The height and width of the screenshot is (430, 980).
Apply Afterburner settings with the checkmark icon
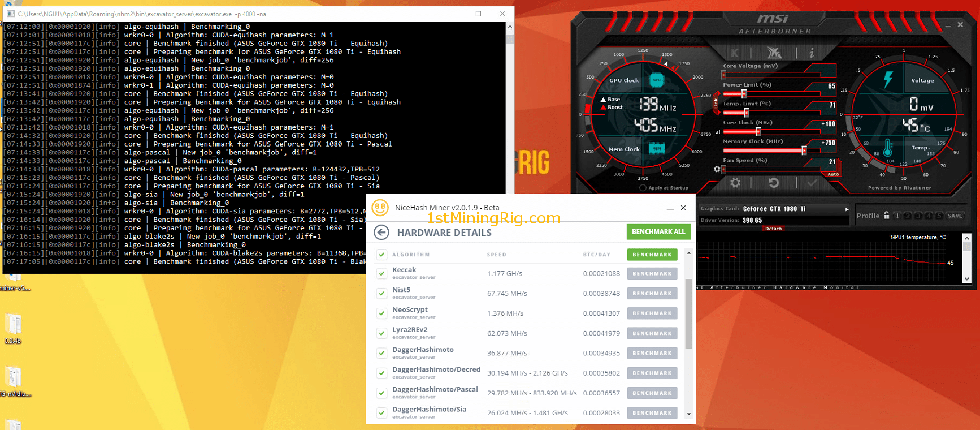pyautogui.click(x=813, y=183)
